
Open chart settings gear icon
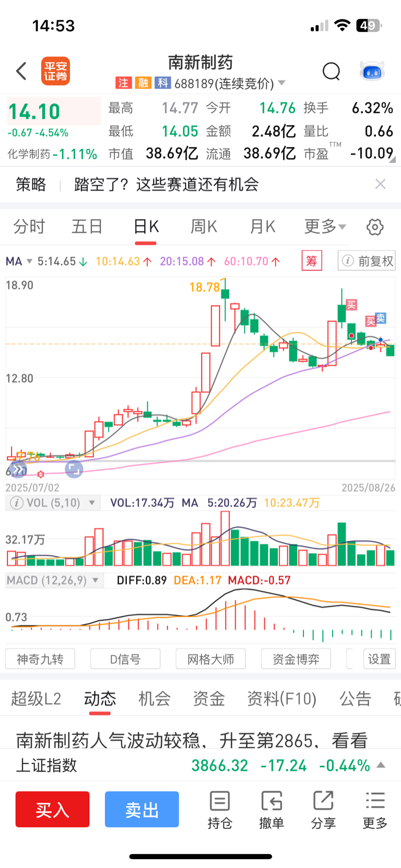(375, 227)
